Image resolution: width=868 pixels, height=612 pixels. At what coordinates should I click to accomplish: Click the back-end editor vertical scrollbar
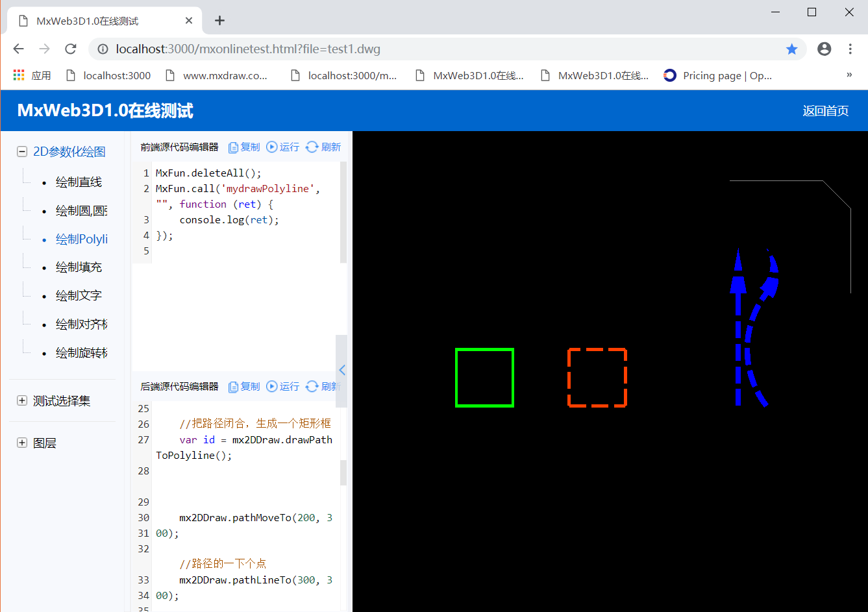click(343, 473)
